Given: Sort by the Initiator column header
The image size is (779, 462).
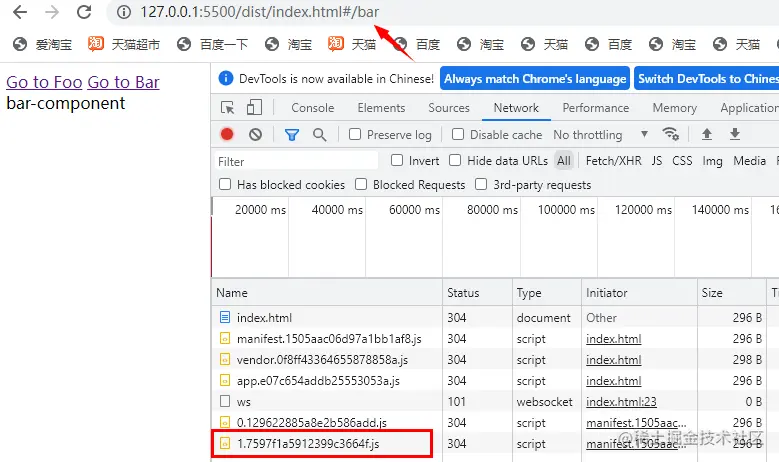Looking at the screenshot, I should [639, 293].
